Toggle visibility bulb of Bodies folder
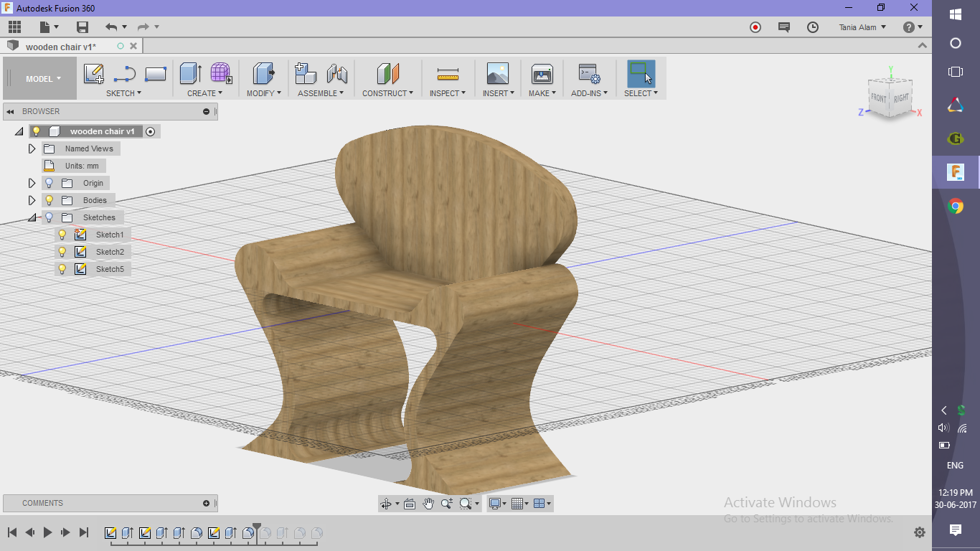Screen dimensions: 980x551 pyautogui.click(x=50, y=200)
